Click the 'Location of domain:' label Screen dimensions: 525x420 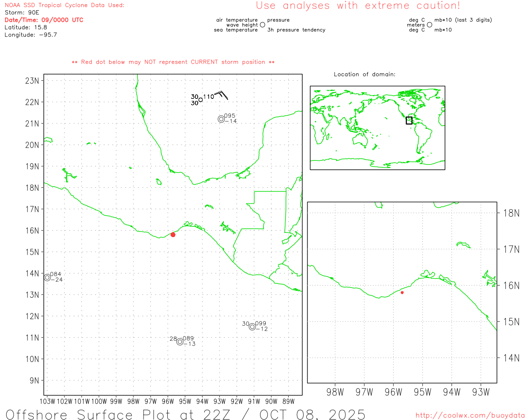pos(365,74)
